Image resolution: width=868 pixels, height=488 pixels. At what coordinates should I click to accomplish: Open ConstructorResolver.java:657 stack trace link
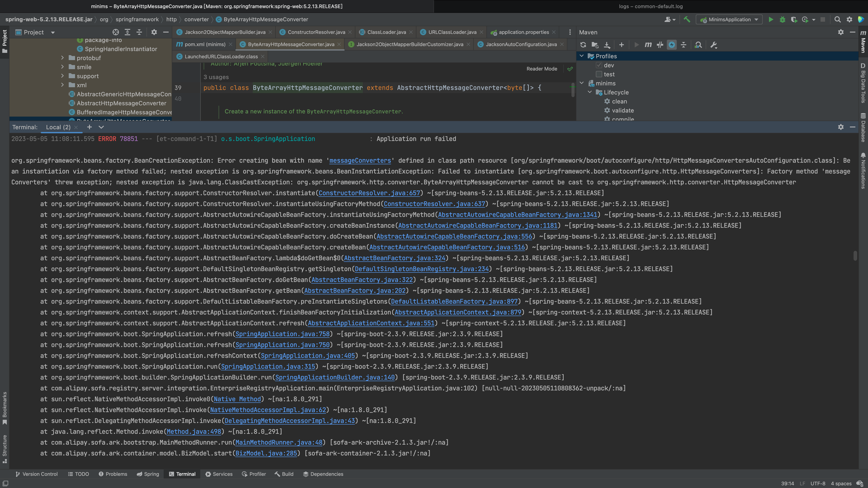click(x=369, y=193)
